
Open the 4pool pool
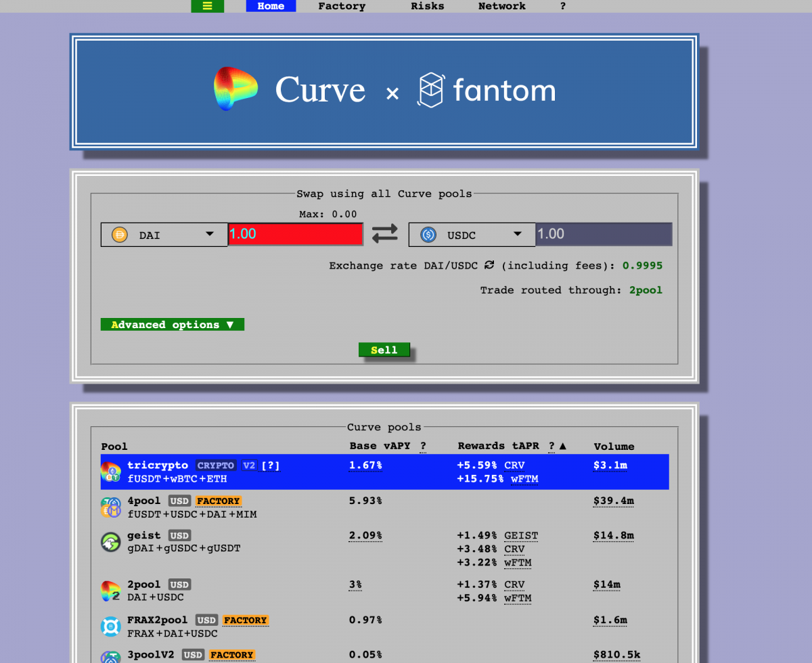[384, 507]
